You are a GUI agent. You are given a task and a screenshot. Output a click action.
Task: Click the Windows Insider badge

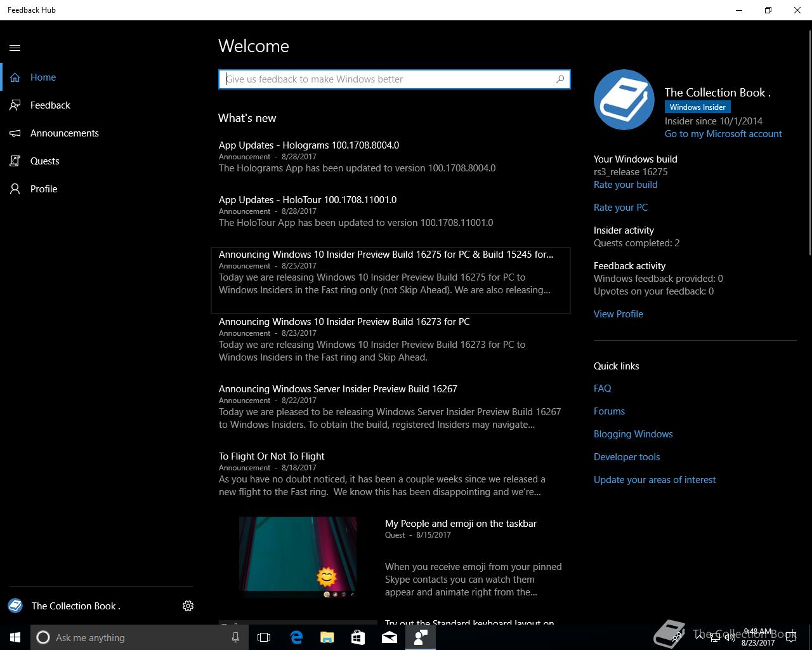pyautogui.click(x=698, y=107)
